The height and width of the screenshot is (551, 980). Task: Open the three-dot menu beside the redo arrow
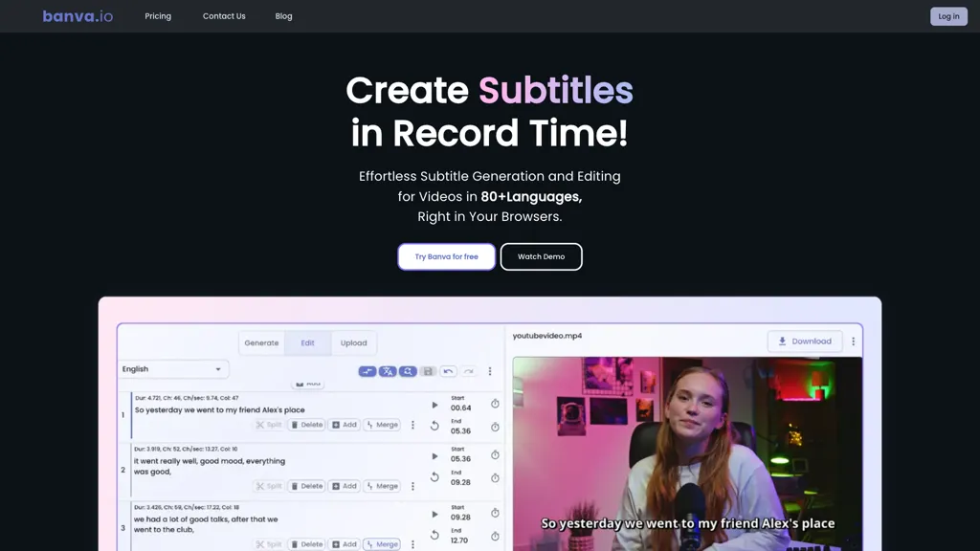(490, 370)
